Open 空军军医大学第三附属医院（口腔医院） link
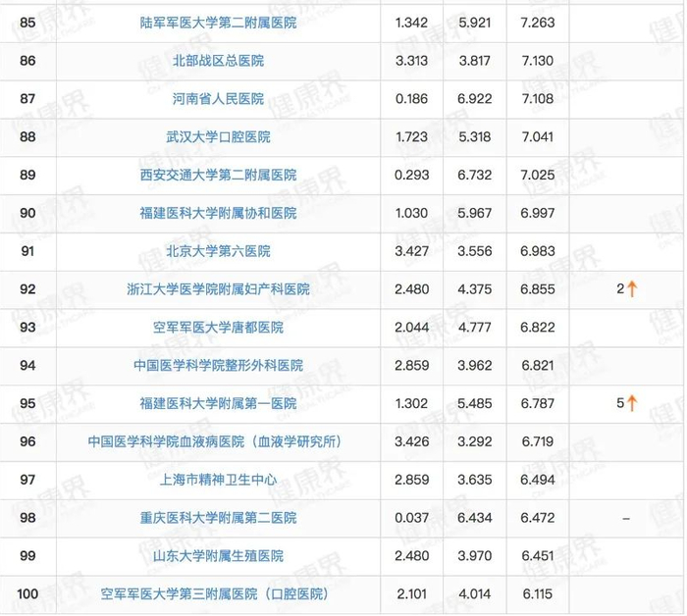 pos(215,593)
